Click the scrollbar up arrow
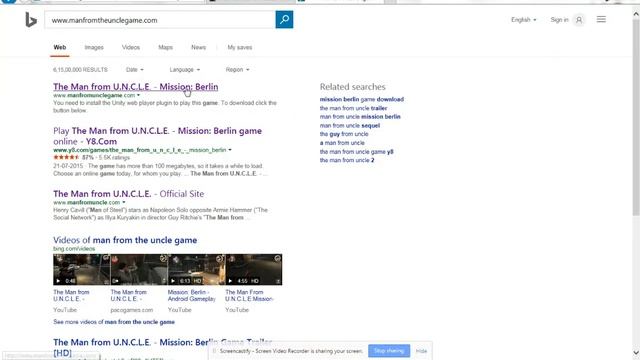640x360 pixels. [636, 14]
